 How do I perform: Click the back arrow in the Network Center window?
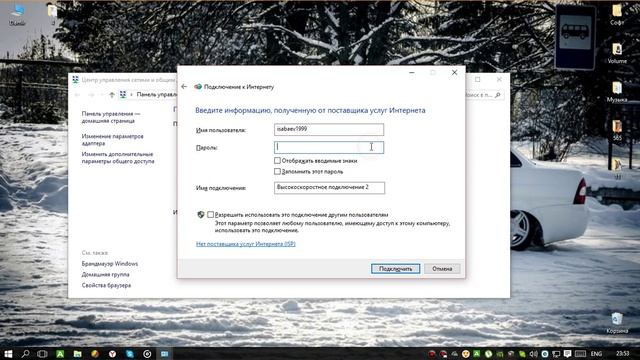[78, 95]
